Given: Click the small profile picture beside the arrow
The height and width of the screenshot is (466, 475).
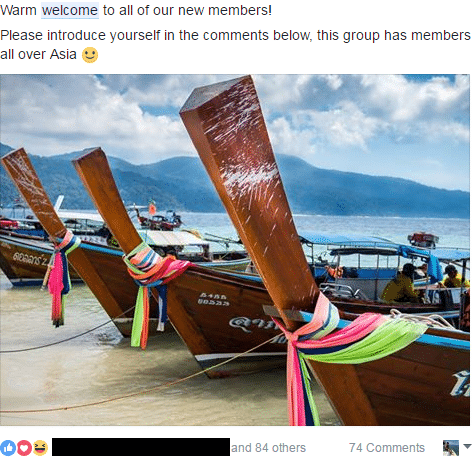Looking at the screenshot, I should pos(451,448).
